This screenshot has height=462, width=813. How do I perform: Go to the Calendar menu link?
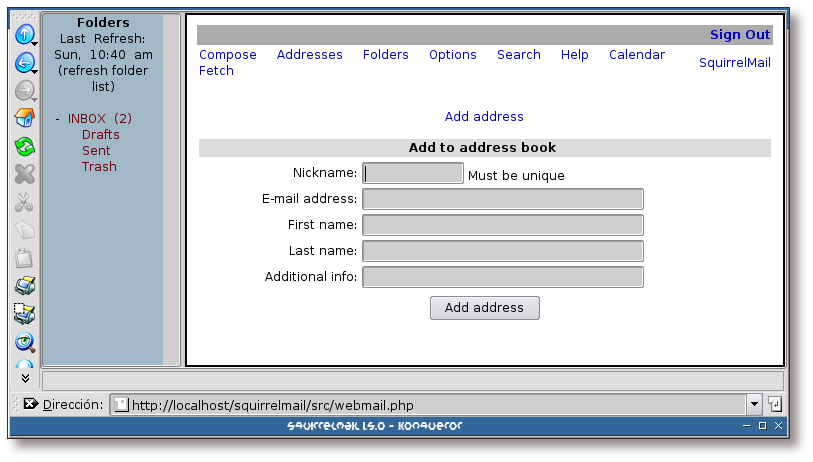tap(636, 55)
